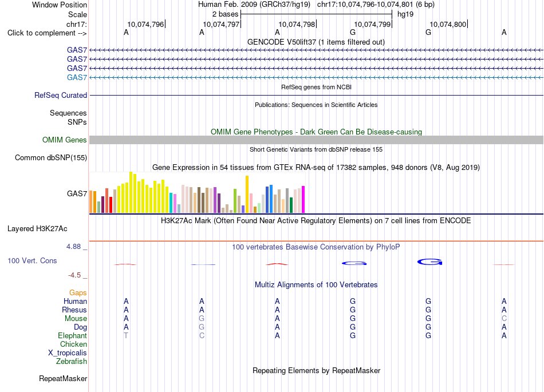
Task: Open 'Repeating Elements by RepeatMasker' track title
Action: (316, 370)
